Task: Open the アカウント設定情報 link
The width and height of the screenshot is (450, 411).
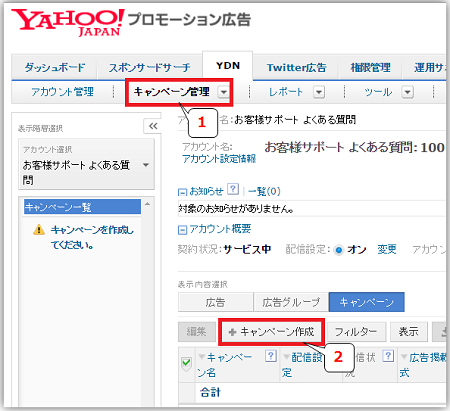Action: click(x=219, y=159)
